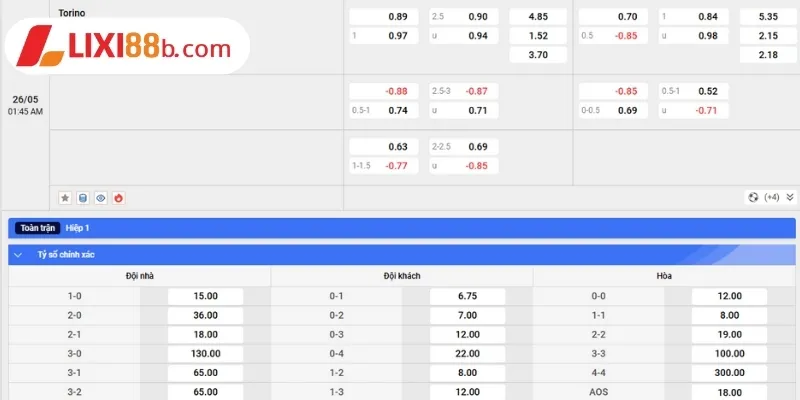
Task: Select AOS odds 18.00
Action: (x=729, y=392)
